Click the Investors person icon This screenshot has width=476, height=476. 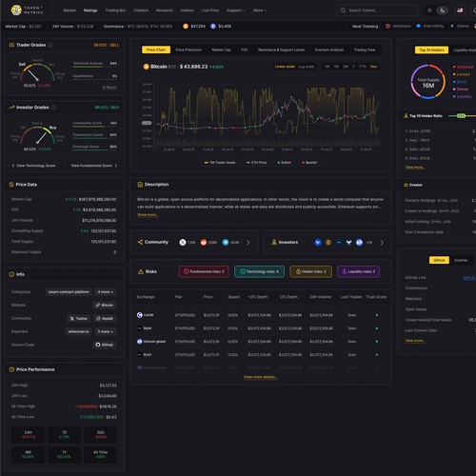[274, 242]
